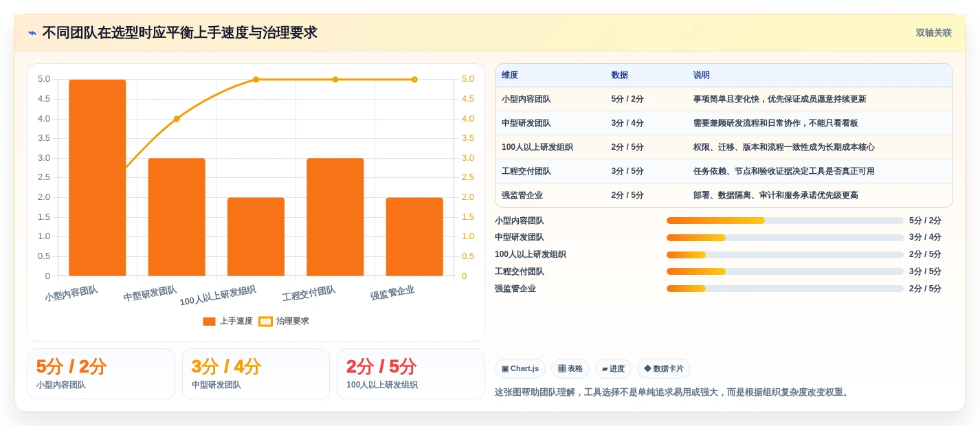Select the 中型研发团队 table row name

tap(526, 123)
